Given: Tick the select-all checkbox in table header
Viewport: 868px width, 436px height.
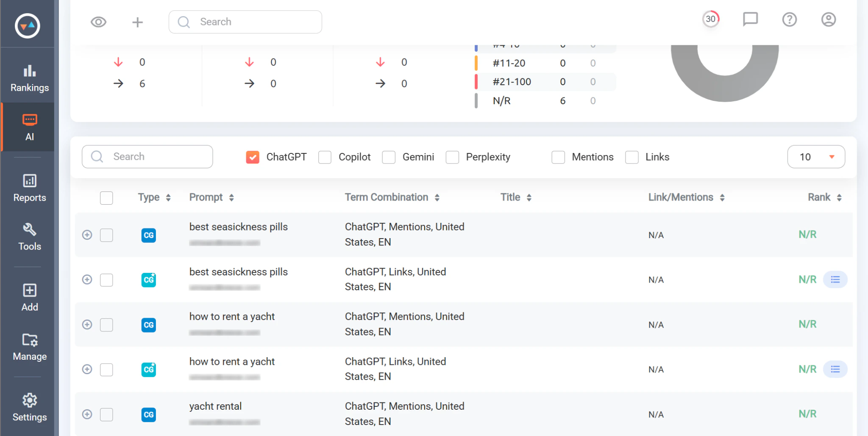Looking at the screenshot, I should point(106,198).
